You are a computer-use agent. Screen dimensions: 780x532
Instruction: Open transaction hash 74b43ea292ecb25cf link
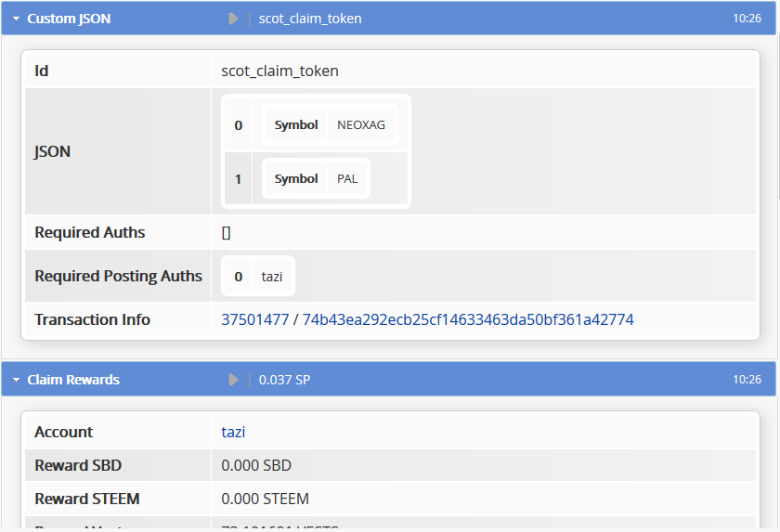[468, 319]
